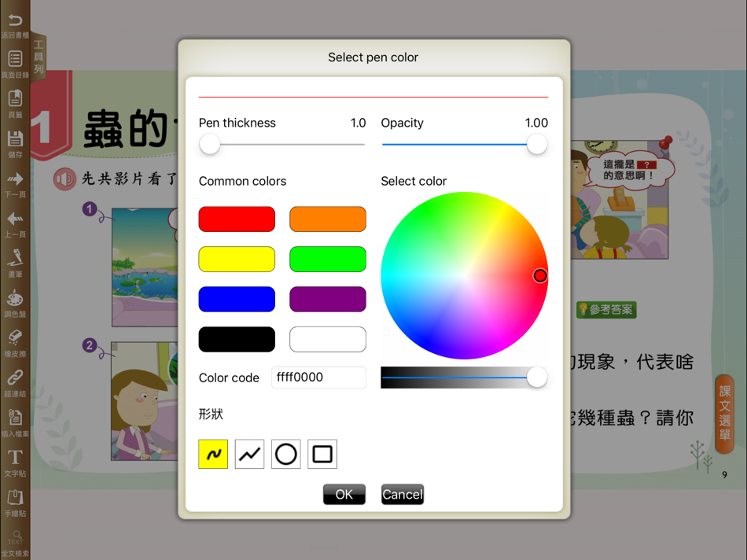Pick the green common color

pyautogui.click(x=328, y=260)
